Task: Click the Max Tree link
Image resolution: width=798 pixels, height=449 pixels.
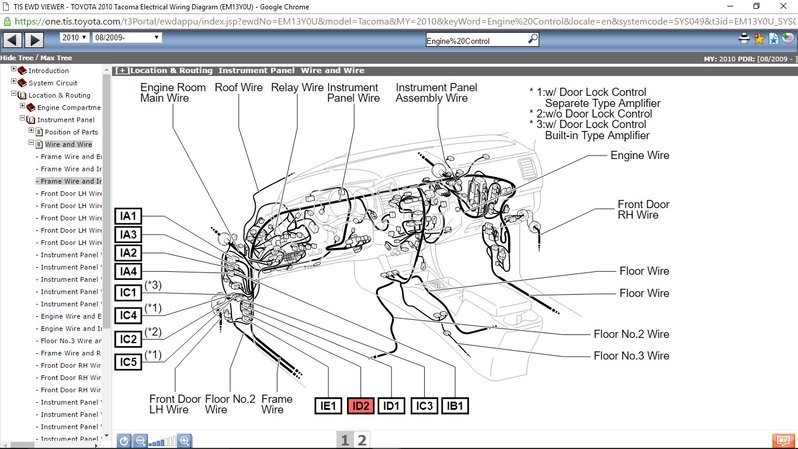Action: (56, 58)
